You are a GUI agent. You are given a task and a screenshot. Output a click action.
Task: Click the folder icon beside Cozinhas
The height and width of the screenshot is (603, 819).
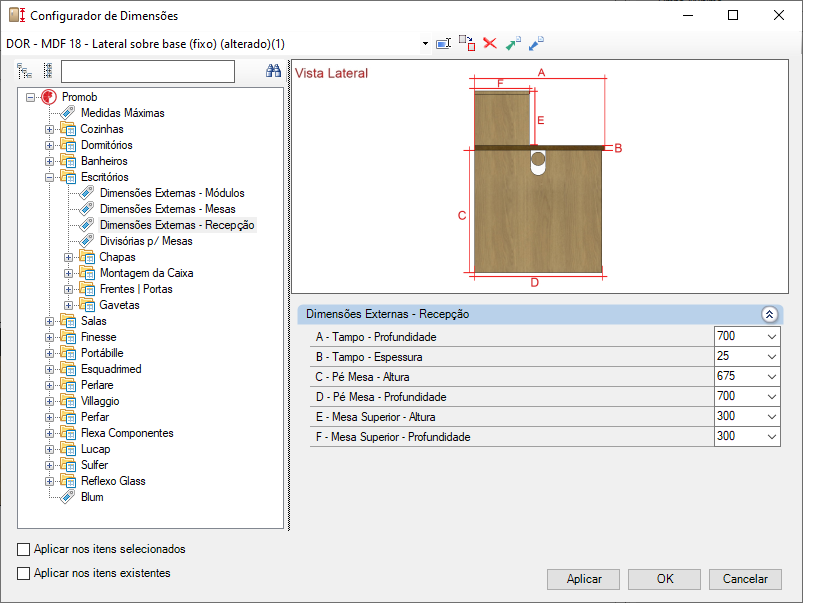pos(68,129)
